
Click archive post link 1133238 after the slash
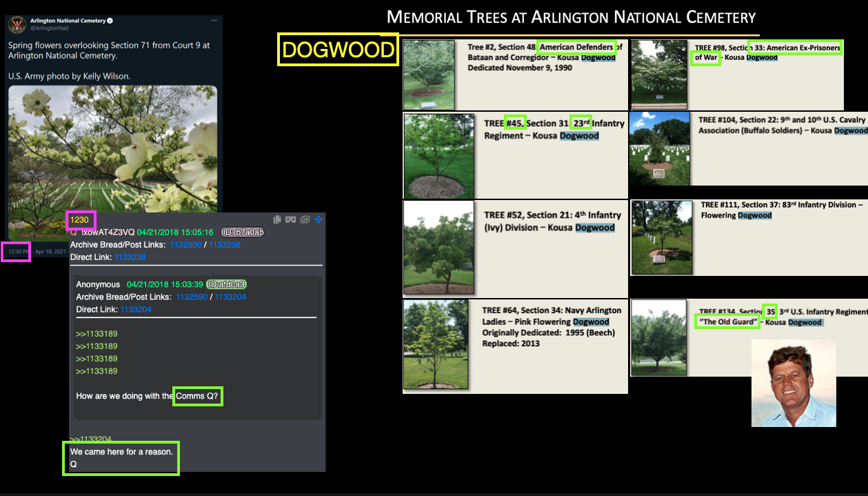(x=225, y=245)
